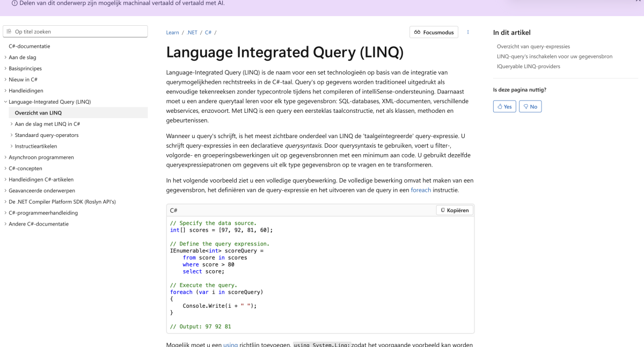Vote No on page usefulness
The width and height of the screenshot is (644, 347).
pos(530,106)
